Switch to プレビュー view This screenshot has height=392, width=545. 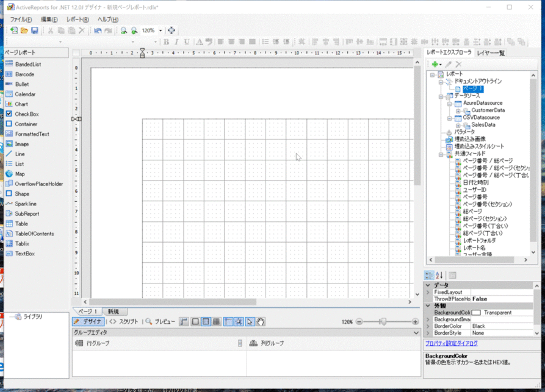[x=161, y=322]
